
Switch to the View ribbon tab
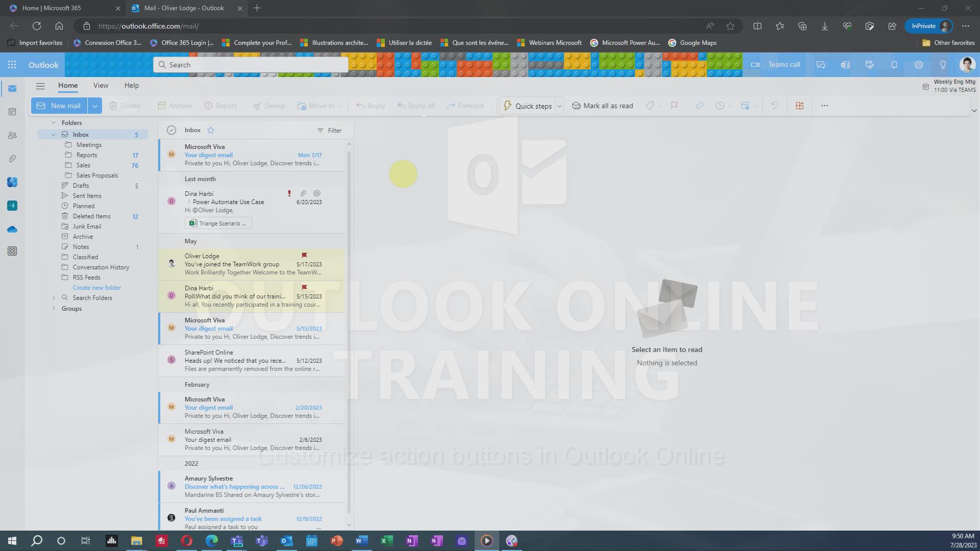pos(101,85)
